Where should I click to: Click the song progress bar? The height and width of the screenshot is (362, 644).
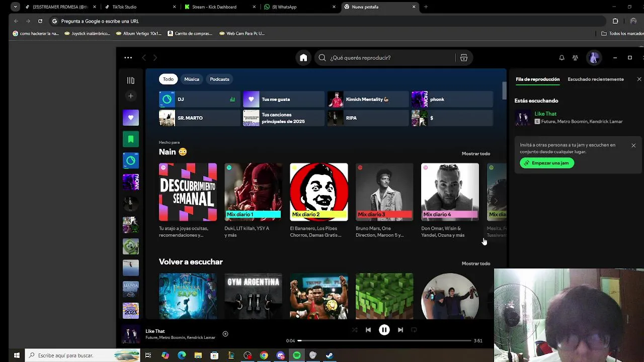point(385,341)
